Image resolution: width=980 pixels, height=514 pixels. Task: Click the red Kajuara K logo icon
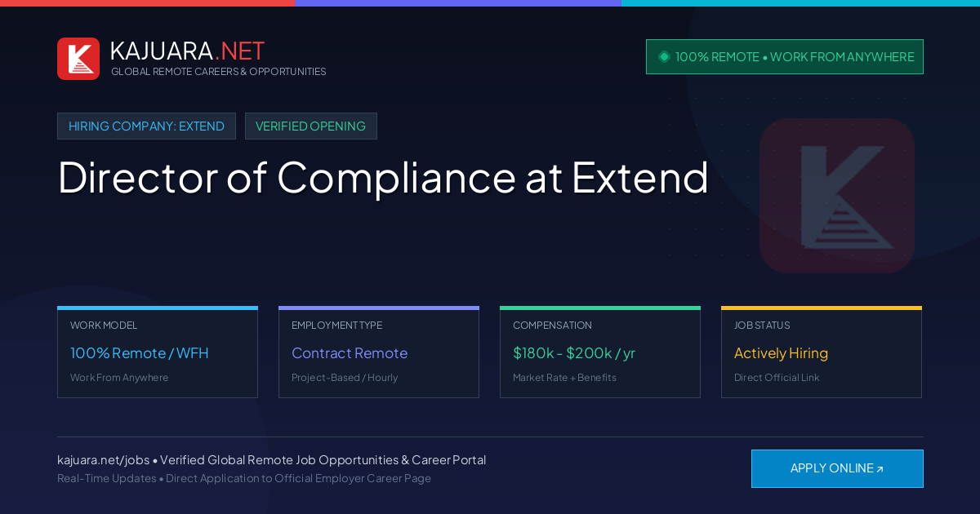pos(78,59)
